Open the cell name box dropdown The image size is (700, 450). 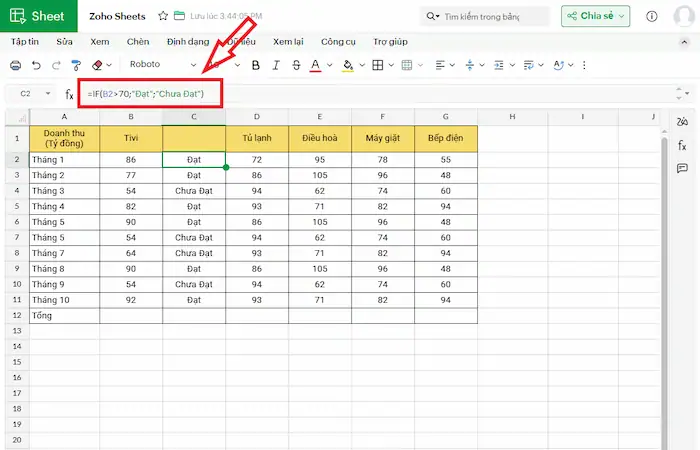[x=48, y=94]
